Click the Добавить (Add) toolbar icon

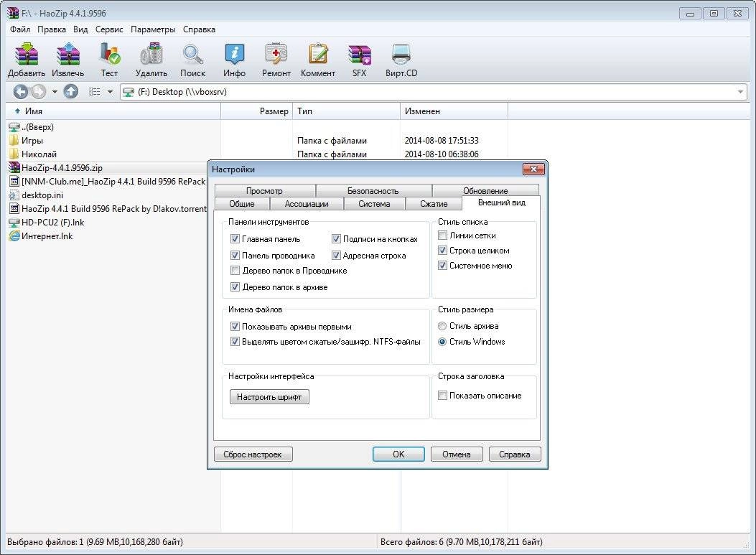[26, 54]
